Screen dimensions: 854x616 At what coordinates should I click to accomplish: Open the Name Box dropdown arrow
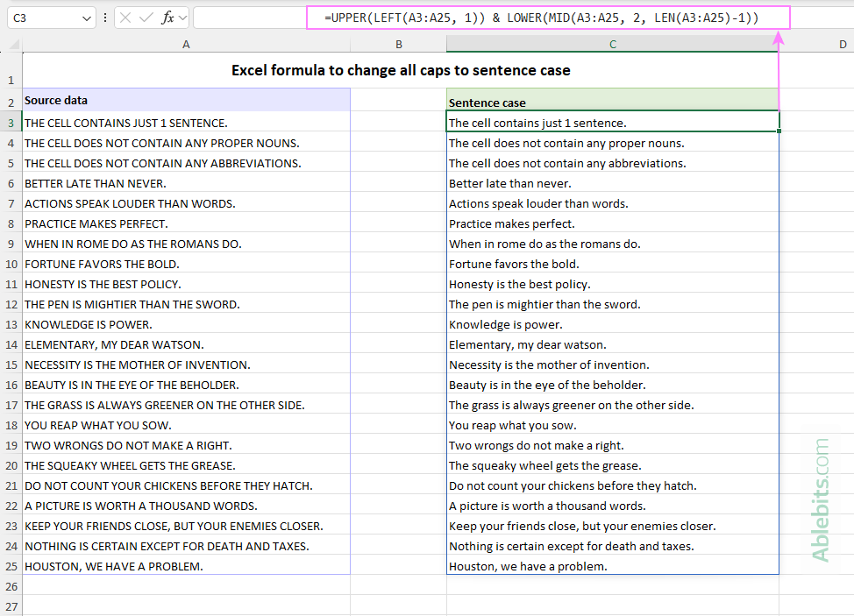tap(86, 18)
